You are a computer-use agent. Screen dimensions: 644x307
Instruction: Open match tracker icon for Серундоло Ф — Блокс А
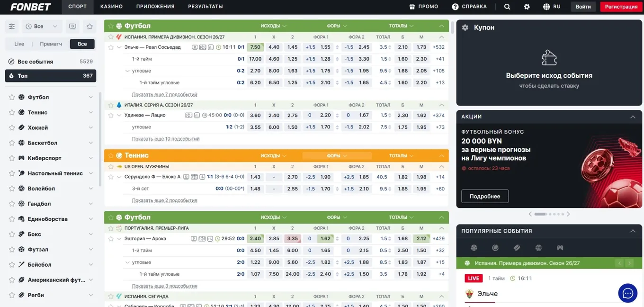coord(194,177)
